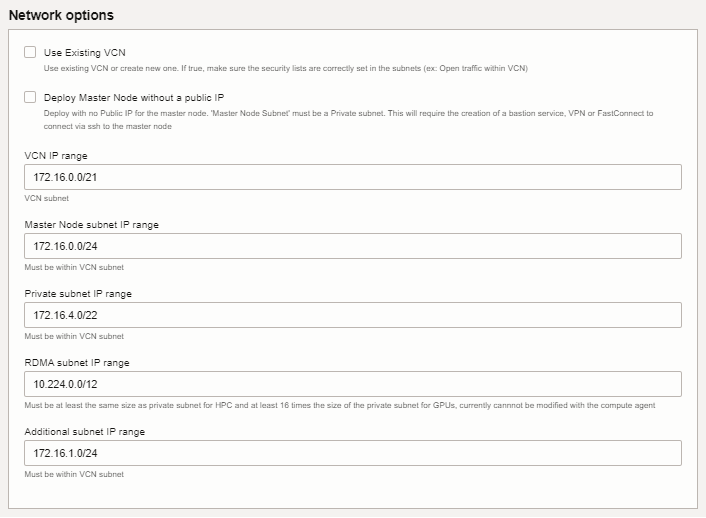Screen dimensions: 706x518
Task: Select the Master Node subnet IP range field
Action: [x=353, y=246]
